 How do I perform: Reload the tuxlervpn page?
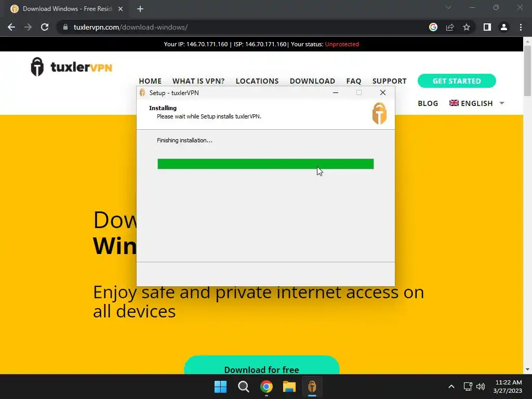point(45,27)
